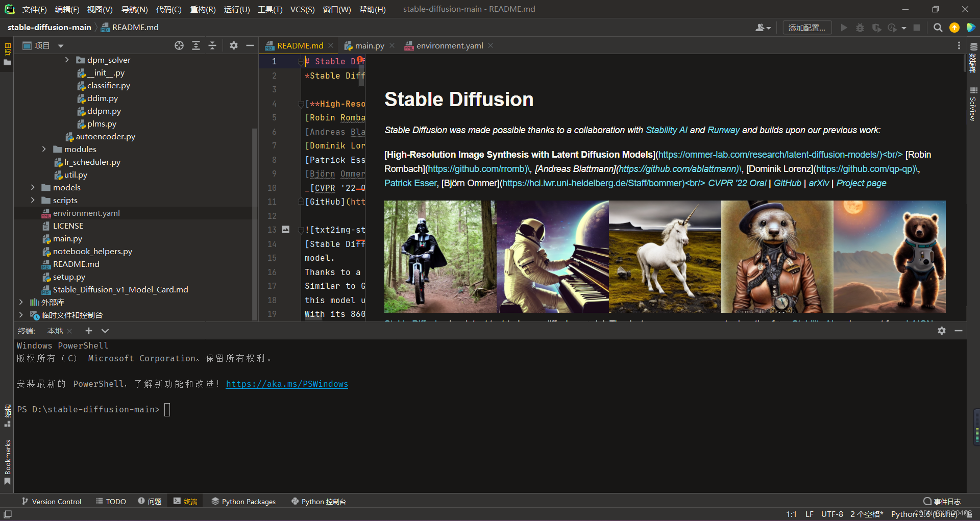The height and width of the screenshot is (521, 980).
Task: Open project panel settings gear
Action: (x=234, y=46)
